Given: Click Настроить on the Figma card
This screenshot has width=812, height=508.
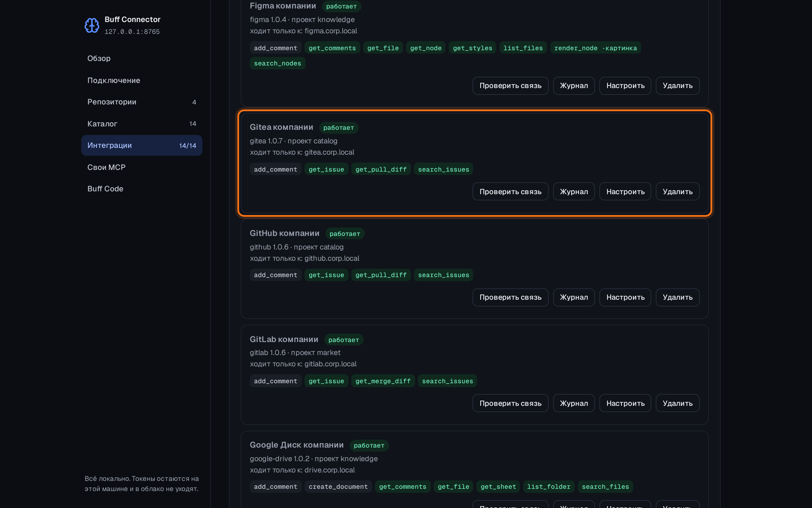Looking at the screenshot, I should coord(625,86).
